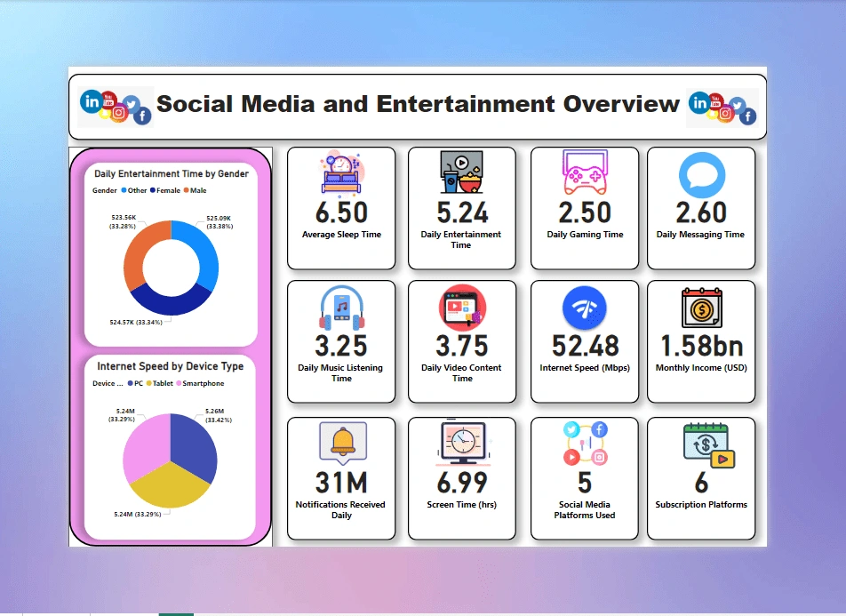Click the 6.99 screen time value
Viewport: 846px width, 616px height.
coord(462,484)
